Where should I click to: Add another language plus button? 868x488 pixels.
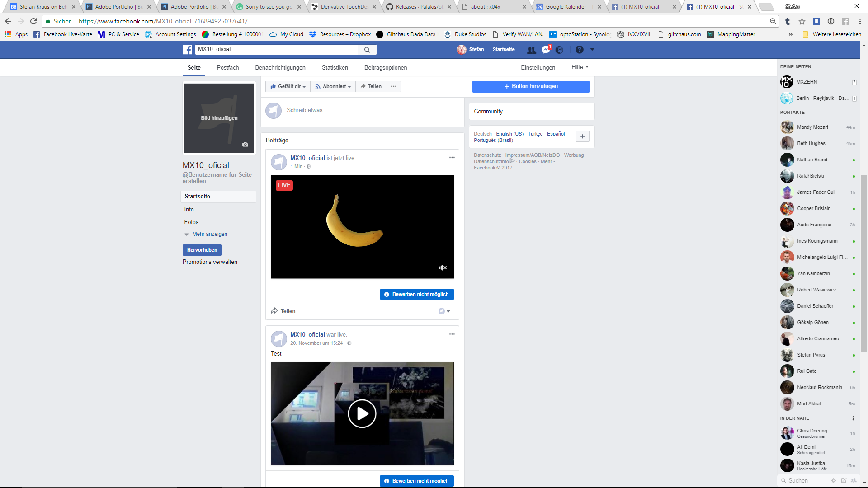(582, 136)
